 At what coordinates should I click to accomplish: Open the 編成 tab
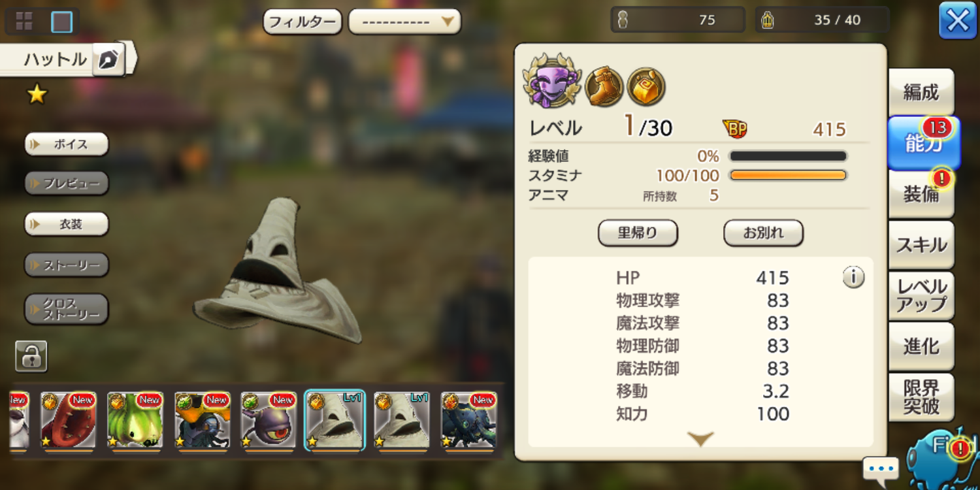tap(921, 93)
